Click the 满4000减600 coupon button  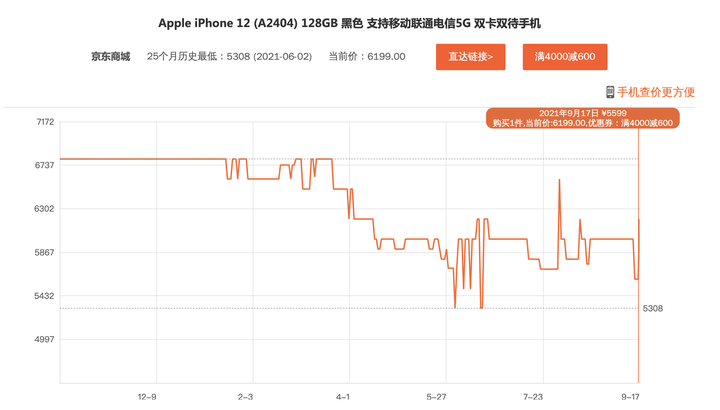[565, 57]
